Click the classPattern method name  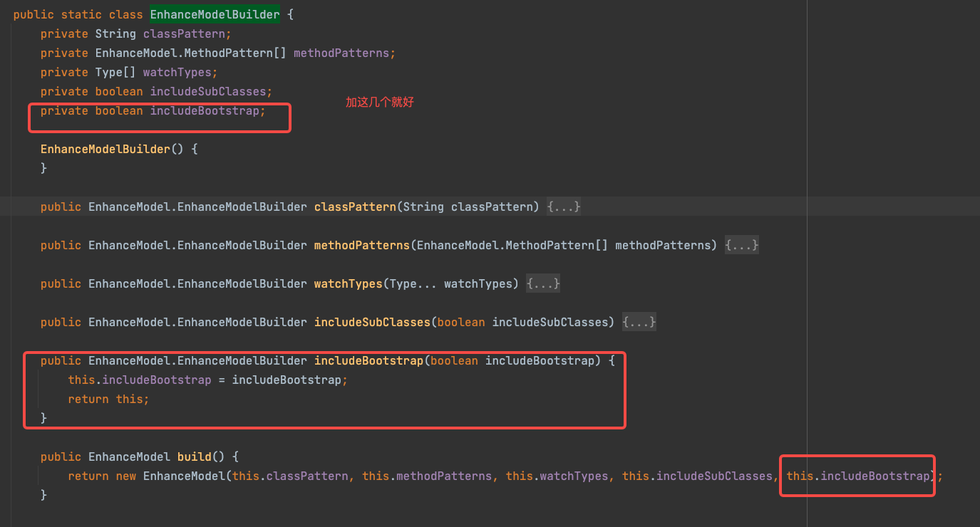pyautogui.click(x=354, y=207)
